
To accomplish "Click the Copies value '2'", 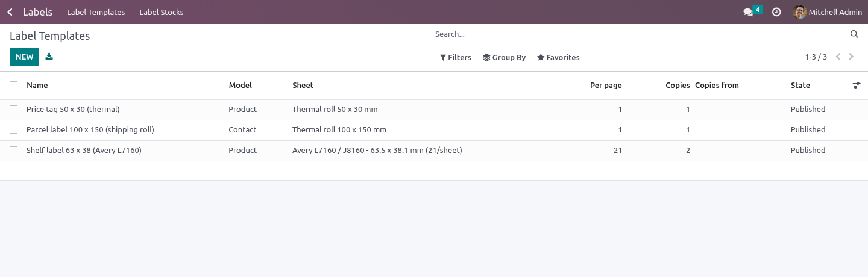I will tap(688, 151).
